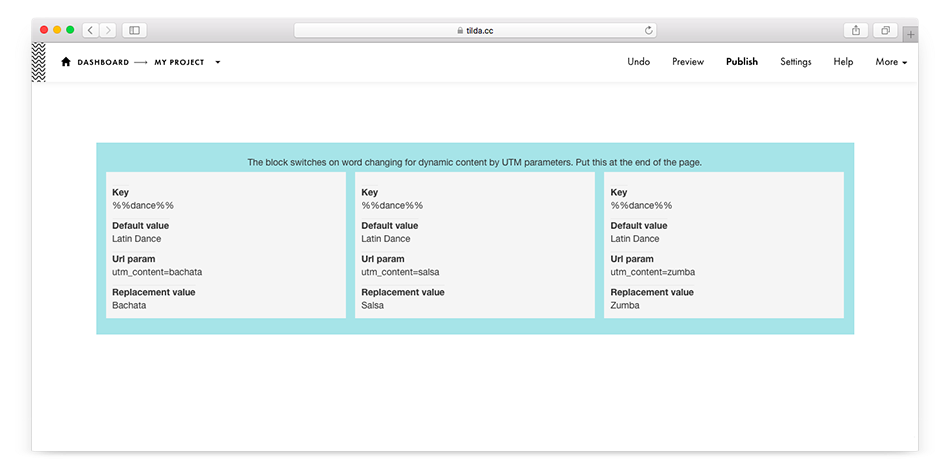Expand the My Project dropdown arrow
The height and width of the screenshot is (463, 950).
(218, 62)
